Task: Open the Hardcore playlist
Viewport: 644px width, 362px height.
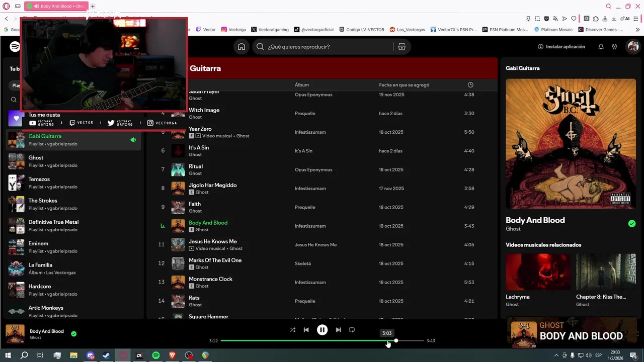Action: [73, 290]
